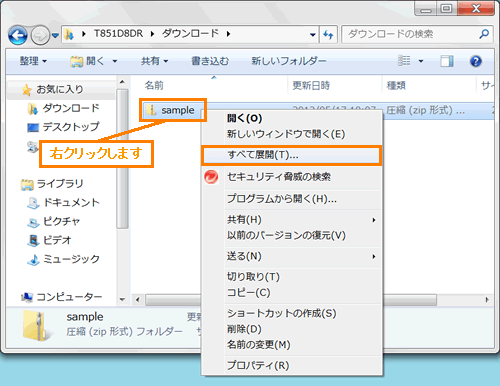Screen dimensions: 500x386
Task: Click 書き込む in the toolbar
Action: coord(210,61)
